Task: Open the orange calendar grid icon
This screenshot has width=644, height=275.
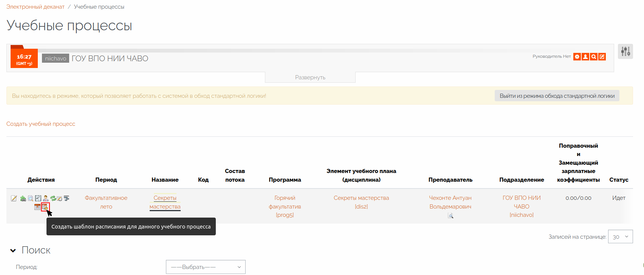Action: pyautogui.click(x=37, y=207)
